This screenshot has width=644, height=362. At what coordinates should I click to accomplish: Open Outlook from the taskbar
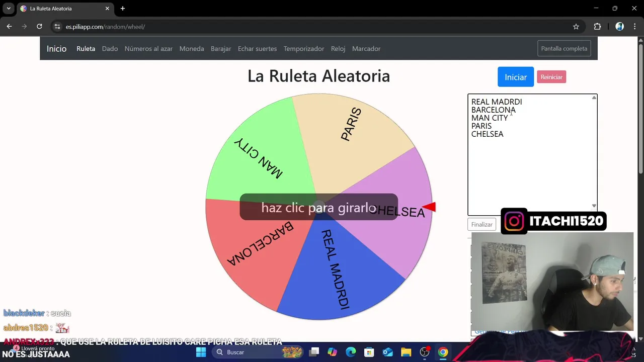coord(387,352)
